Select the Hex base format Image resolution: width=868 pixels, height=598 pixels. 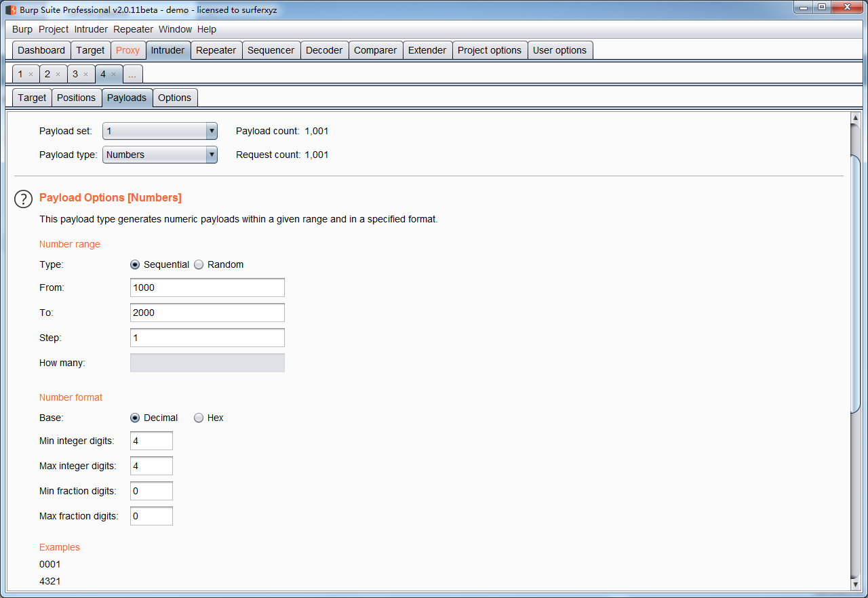199,418
